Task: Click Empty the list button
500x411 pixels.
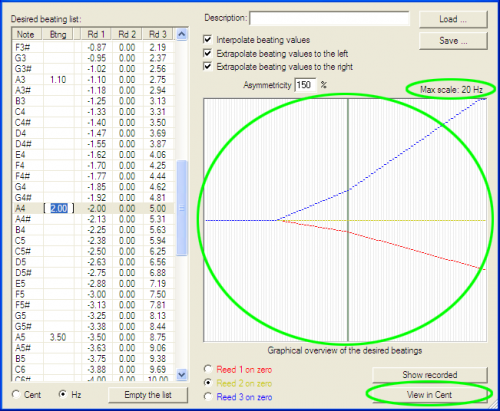Action: pyautogui.click(x=148, y=395)
